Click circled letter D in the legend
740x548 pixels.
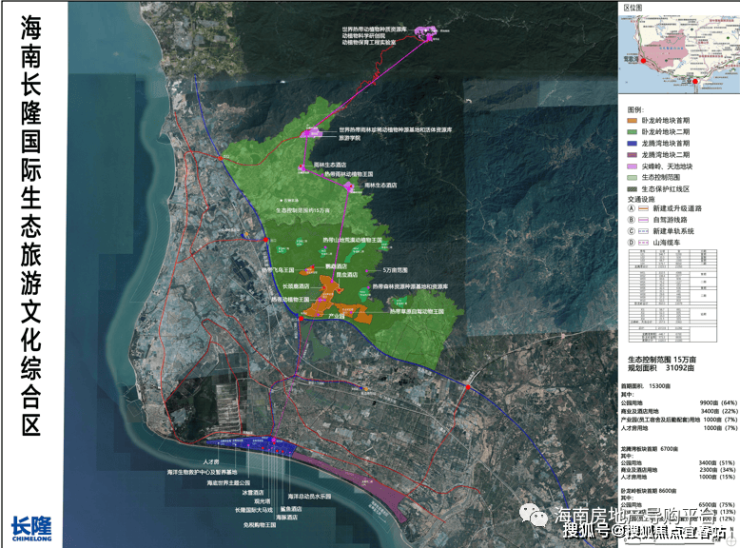pyautogui.click(x=631, y=242)
